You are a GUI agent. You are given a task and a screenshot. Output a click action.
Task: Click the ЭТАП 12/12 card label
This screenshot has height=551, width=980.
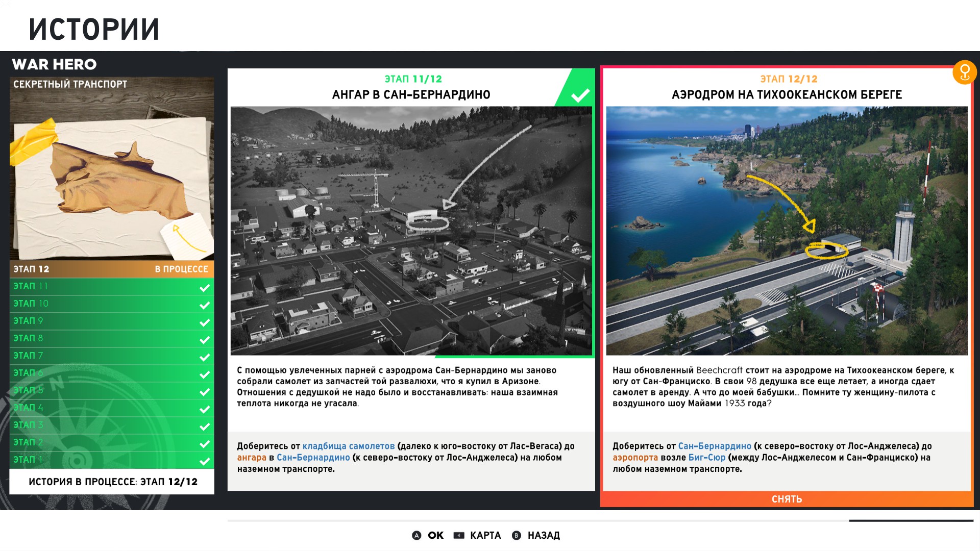[x=789, y=79]
